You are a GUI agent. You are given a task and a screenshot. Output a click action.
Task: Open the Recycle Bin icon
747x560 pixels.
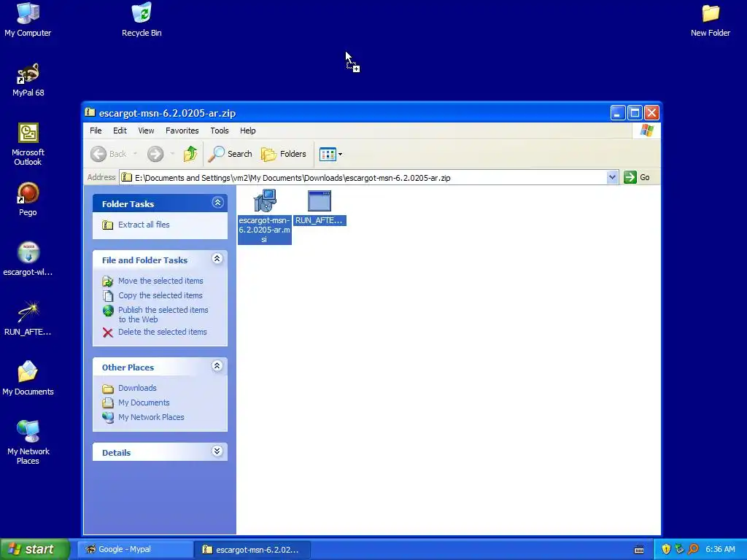coord(142,20)
